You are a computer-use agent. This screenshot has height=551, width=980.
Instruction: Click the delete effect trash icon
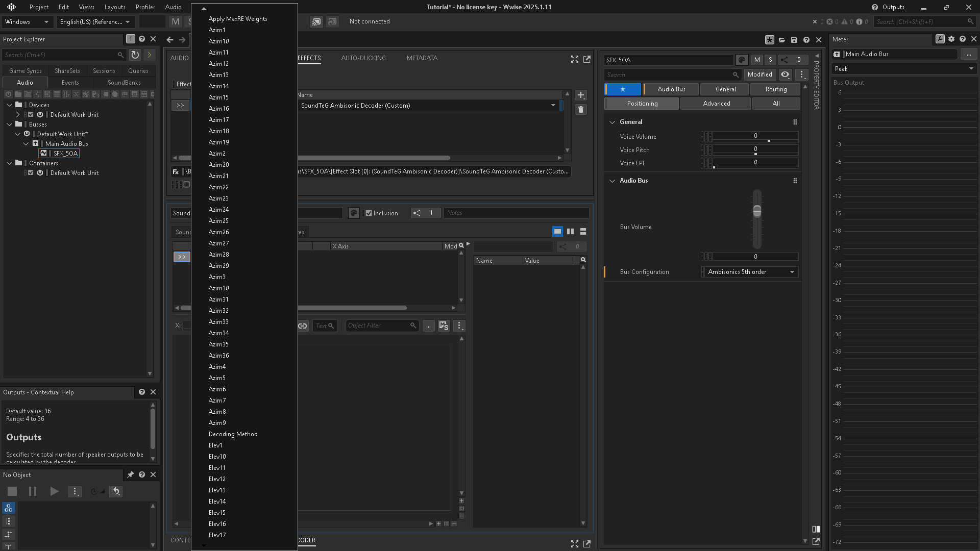pyautogui.click(x=581, y=110)
